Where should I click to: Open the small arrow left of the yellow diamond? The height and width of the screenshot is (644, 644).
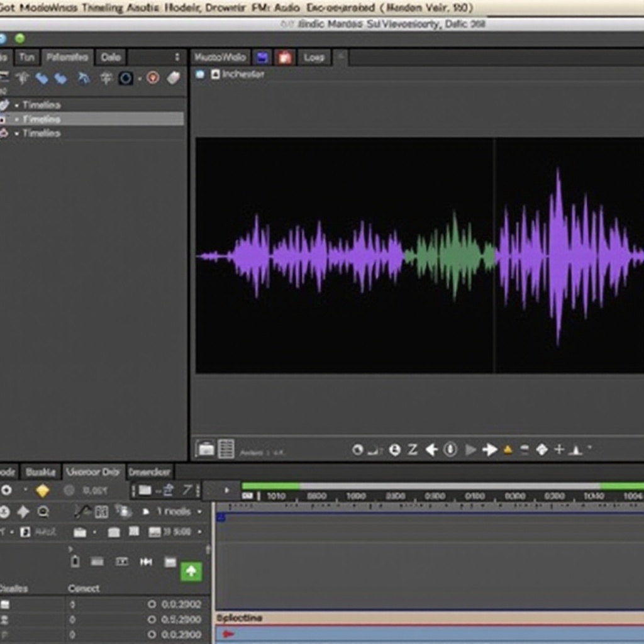25,489
